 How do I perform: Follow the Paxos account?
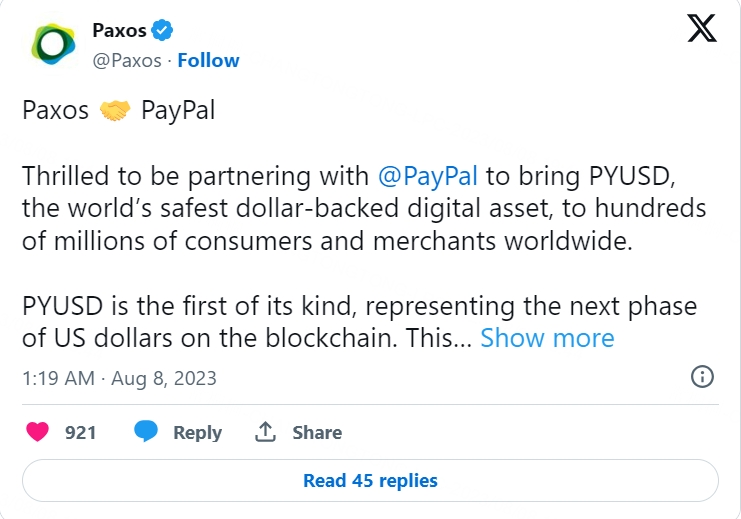tap(208, 60)
